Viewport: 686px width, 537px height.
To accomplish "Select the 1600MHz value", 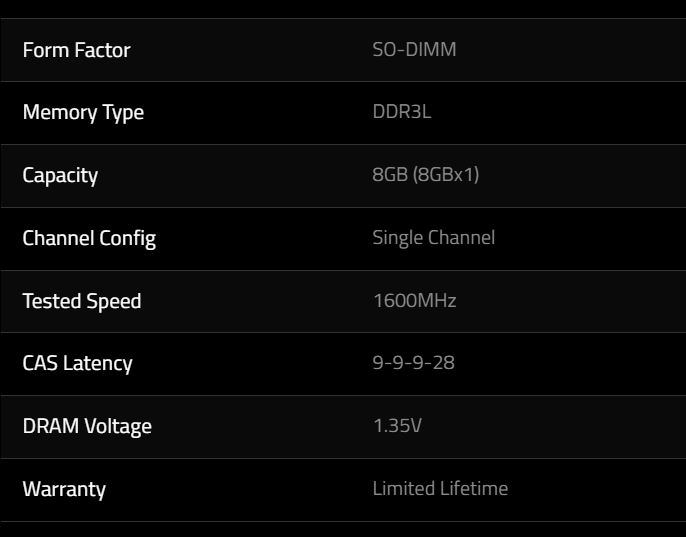I will [x=415, y=300].
